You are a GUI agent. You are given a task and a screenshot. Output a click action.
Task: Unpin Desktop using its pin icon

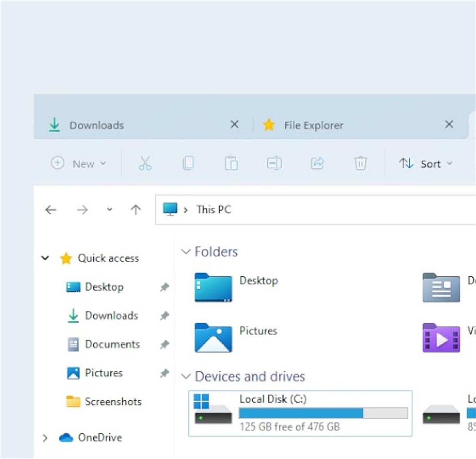164,287
